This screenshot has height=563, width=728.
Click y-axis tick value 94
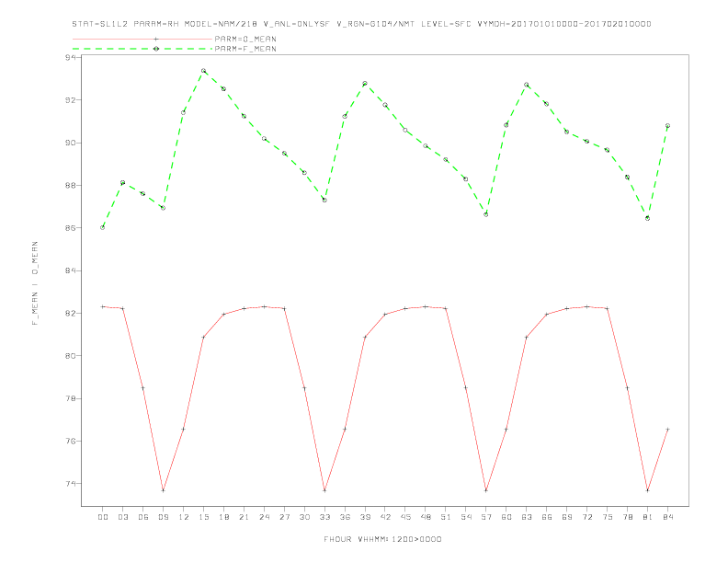pyautogui.click(x=71, y=58)
